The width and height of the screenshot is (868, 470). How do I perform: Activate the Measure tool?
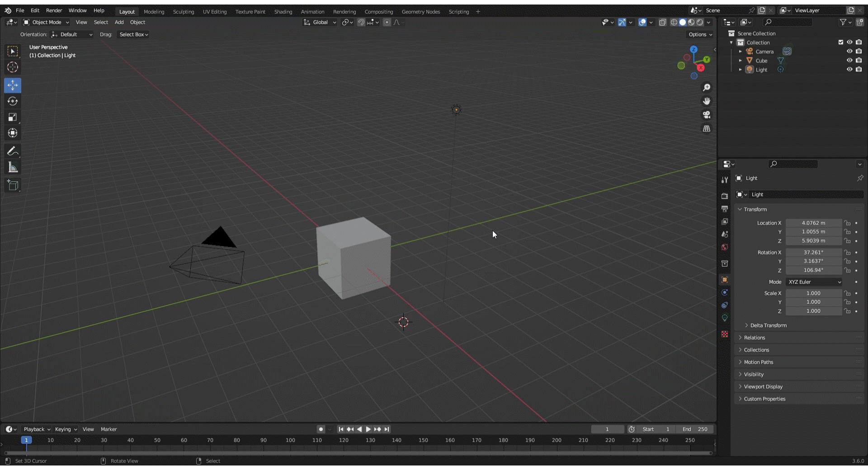click(13, 168)
